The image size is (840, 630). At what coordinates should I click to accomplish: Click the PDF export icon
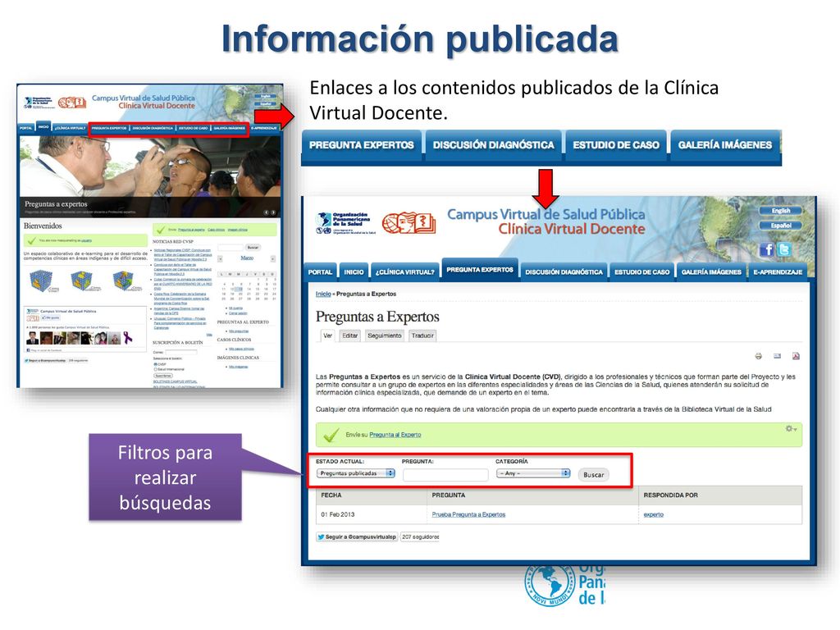796,356
